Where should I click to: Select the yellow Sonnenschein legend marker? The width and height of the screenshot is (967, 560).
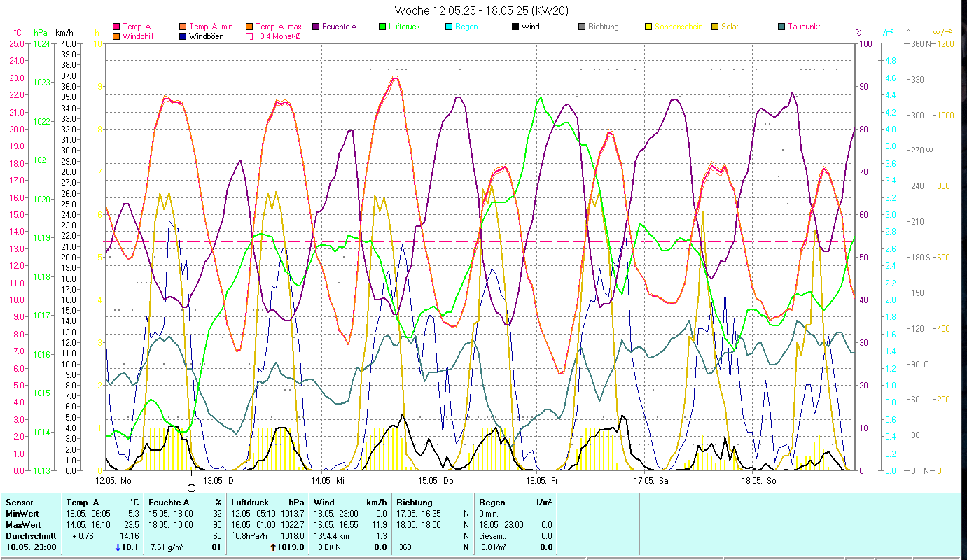[x=648, y=27]
